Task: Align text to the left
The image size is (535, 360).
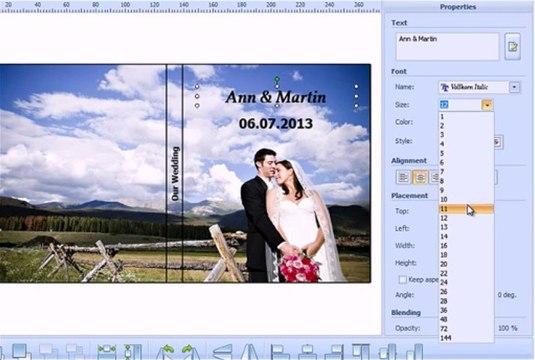Action: pyautogui.click(x=403, y=177)
